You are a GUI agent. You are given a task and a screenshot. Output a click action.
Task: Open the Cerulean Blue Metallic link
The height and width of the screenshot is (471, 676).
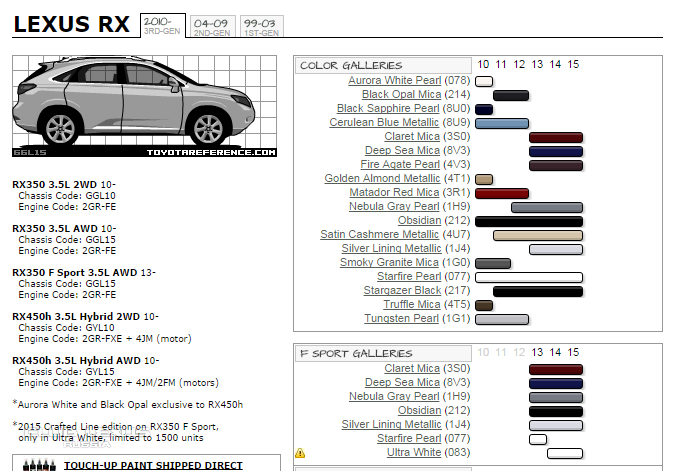coord(385,122)
